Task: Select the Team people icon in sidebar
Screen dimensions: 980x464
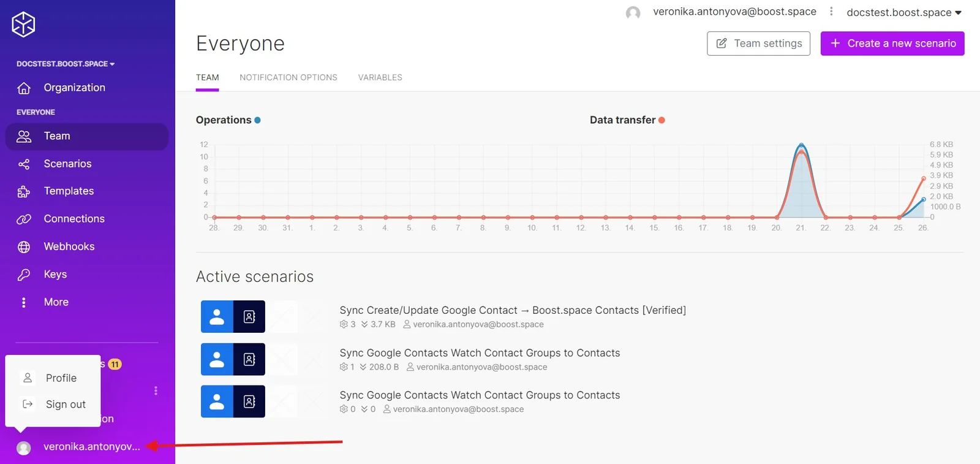Action: pos(24,136)
